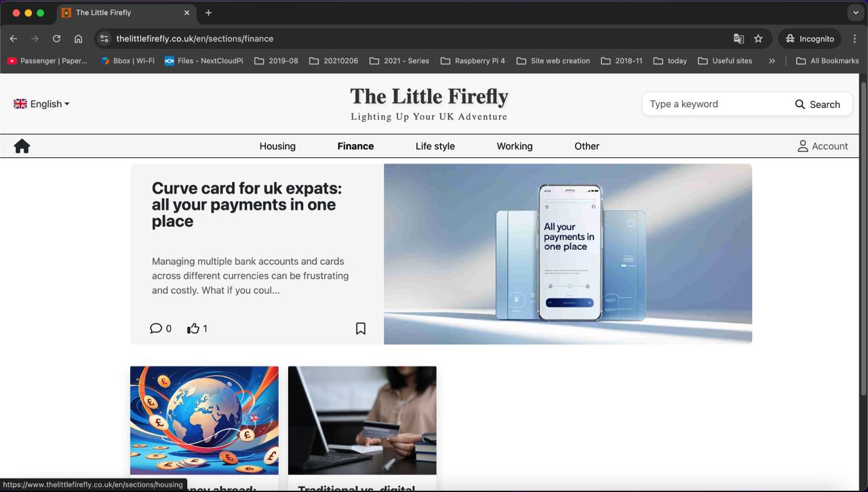The width and height of the screenshot is (868, 492).
Task: Open the 2021 - Series bookmarks folder
Action: coord(399,60)
